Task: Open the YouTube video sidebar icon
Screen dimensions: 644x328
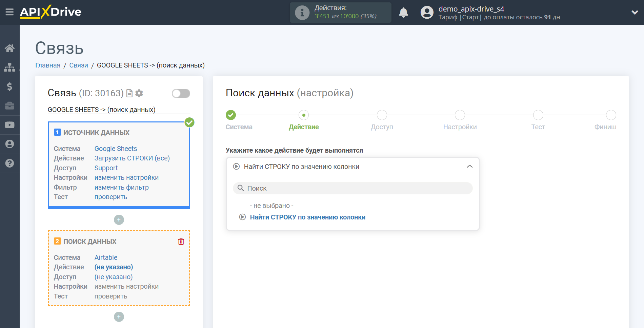Action: click(9, 125)
